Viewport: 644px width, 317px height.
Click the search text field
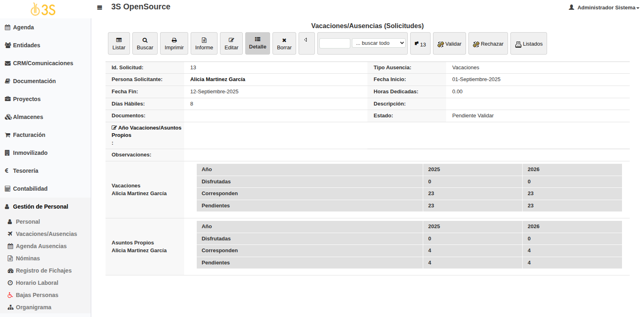(334, 43)
